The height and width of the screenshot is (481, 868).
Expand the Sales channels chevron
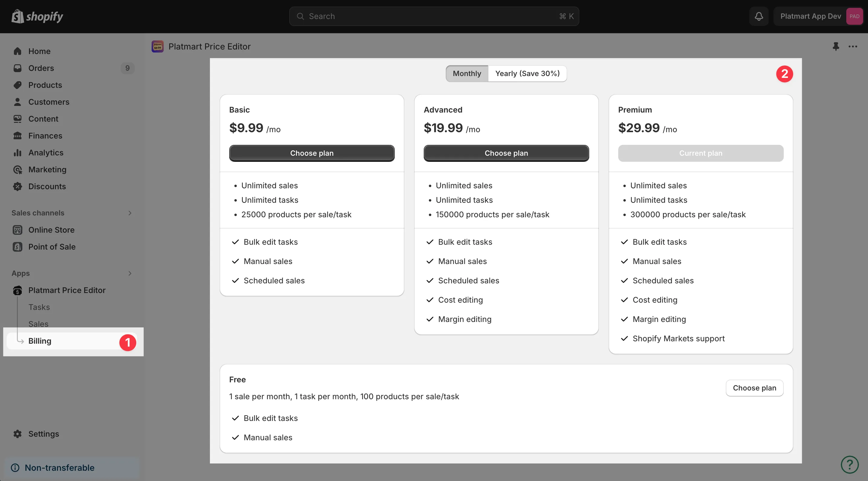[130, 213]
